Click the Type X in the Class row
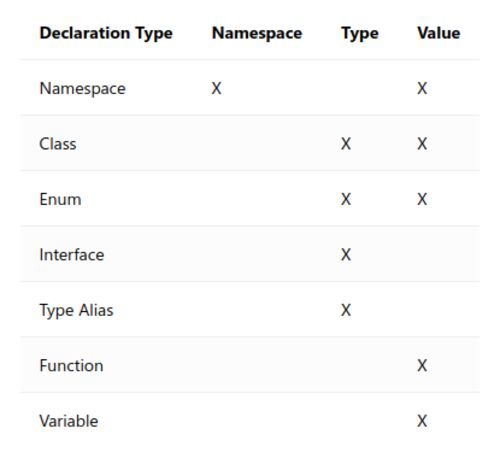500x452 pixels. (x=346, y=144)
